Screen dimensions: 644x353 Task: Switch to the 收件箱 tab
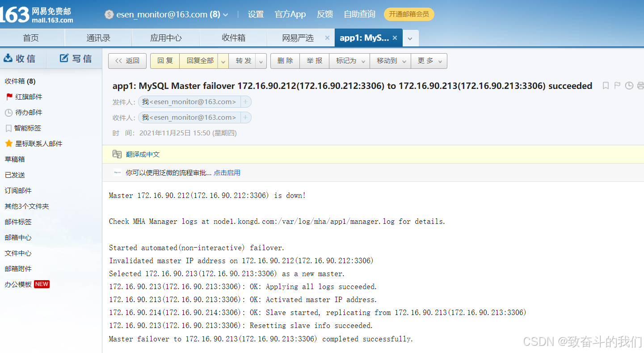click(x=233, y=38)
